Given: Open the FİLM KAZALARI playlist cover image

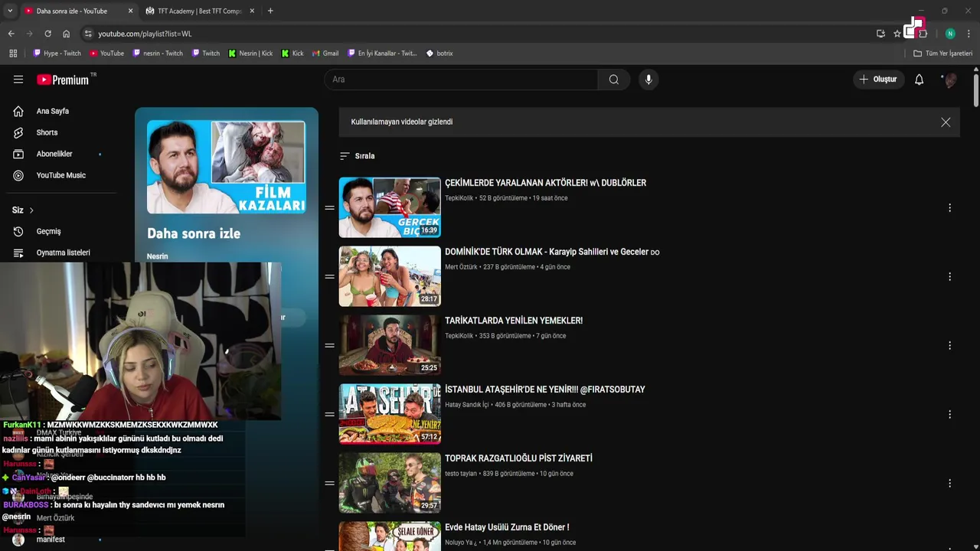Looking at the screenshot, I should (x=226, y=167).
